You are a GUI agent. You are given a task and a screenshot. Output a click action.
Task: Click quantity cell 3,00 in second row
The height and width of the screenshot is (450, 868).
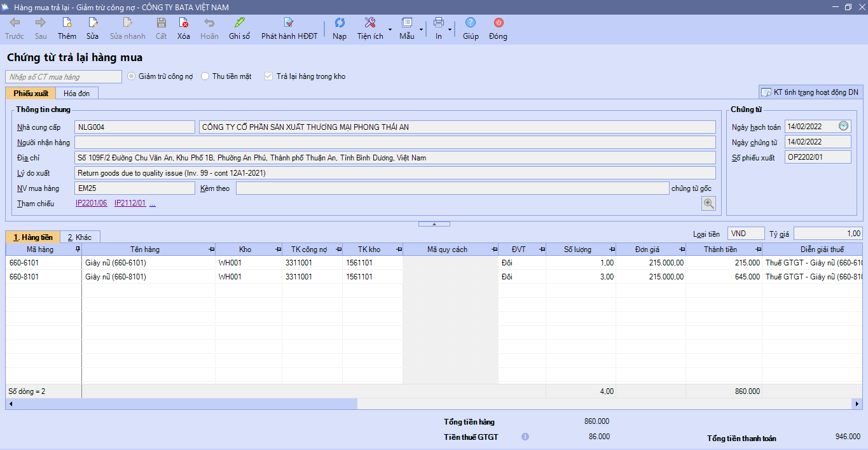click(581, 277)
